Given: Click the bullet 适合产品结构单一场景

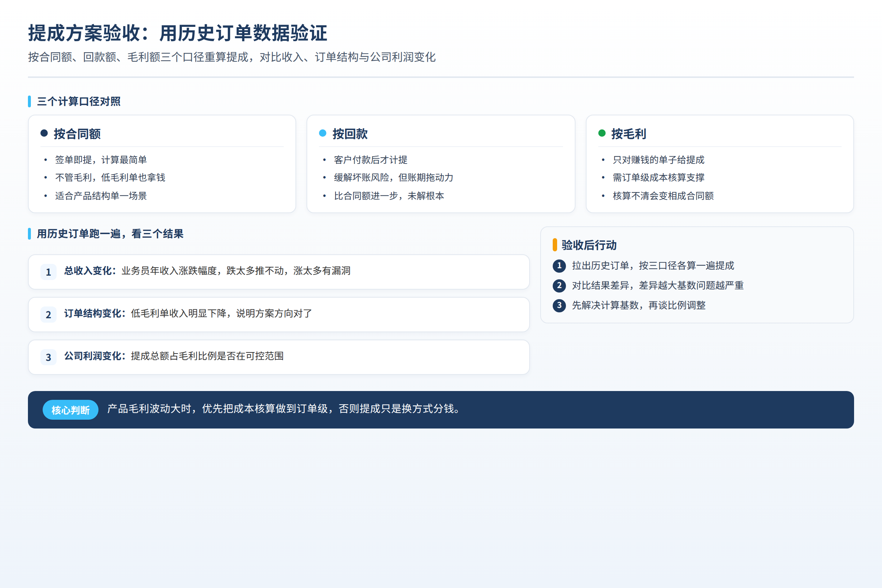Looking at the screenshot, I should tap(101, 196).
